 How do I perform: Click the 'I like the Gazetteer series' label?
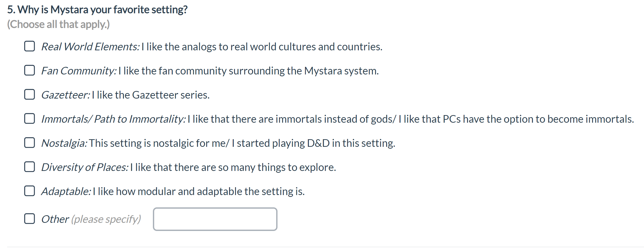point(151,95)
